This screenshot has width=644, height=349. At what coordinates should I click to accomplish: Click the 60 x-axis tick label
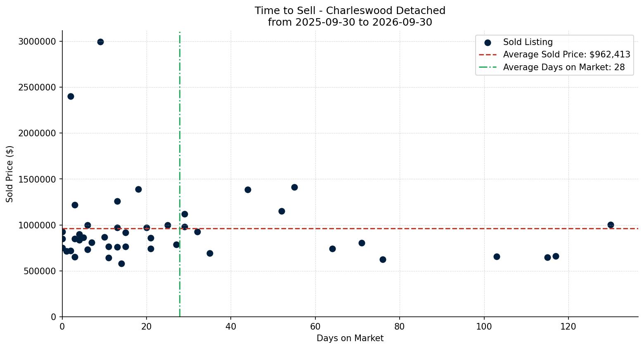315,326
